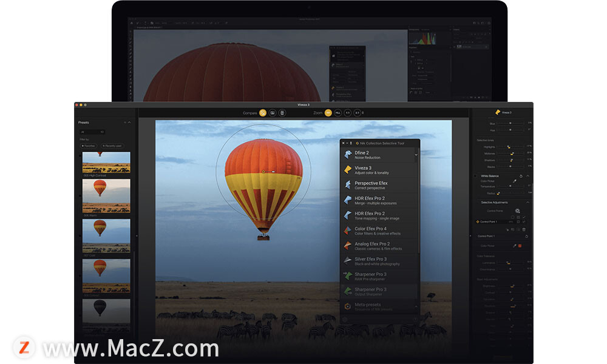Select Silver Efex Pro 3 entry
Image resolution: width=607 pixels, height=364 pixels.
pos(379,261)
